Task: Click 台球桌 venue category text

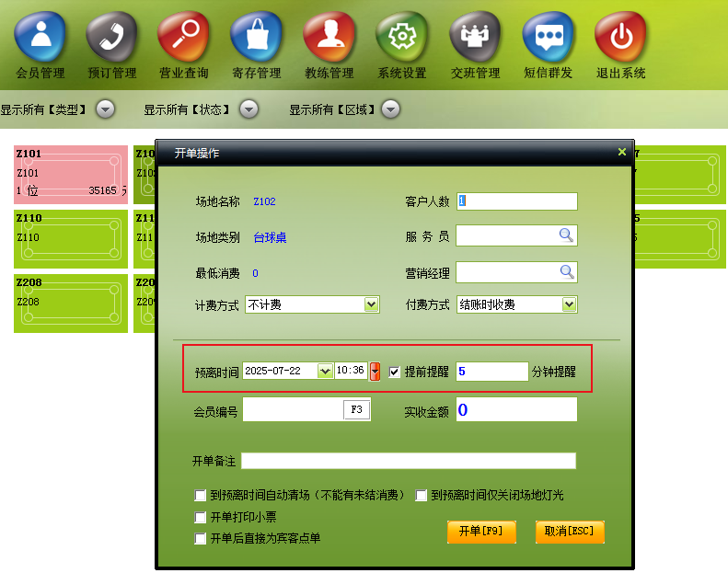Action: click(270, 237)
